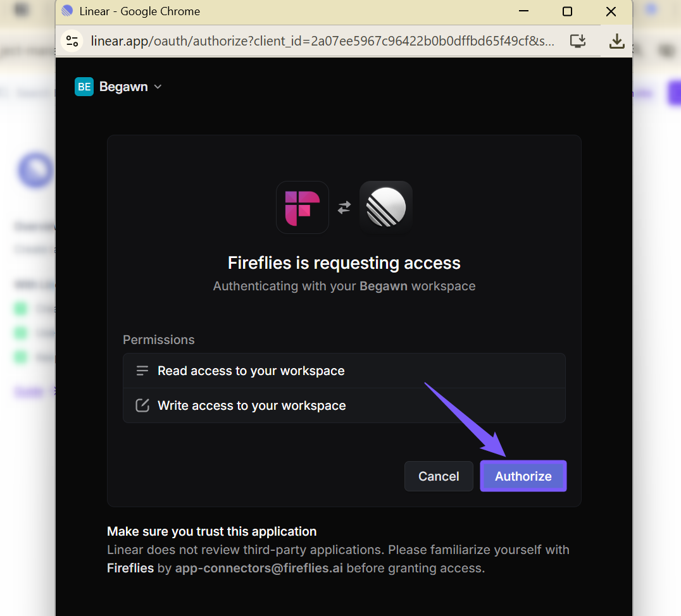Open the Chrome downloads icon
The image size is (681, 616).
tap(616, 41)
